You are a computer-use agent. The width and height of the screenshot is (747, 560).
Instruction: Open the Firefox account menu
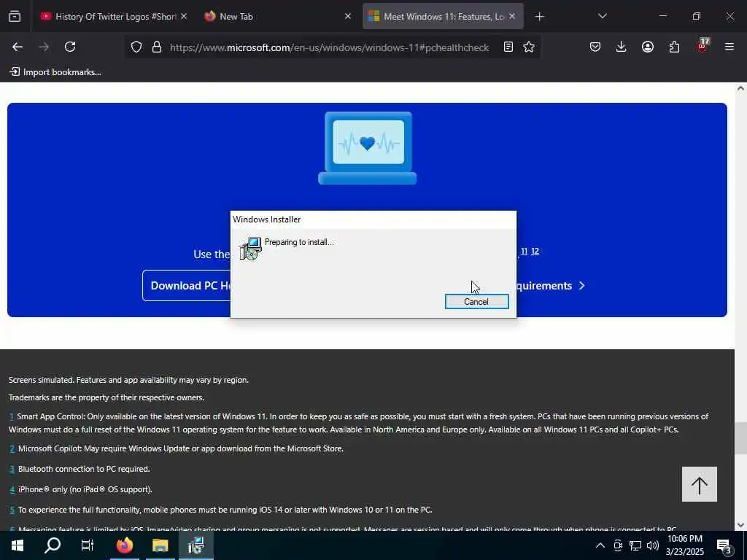648,47
